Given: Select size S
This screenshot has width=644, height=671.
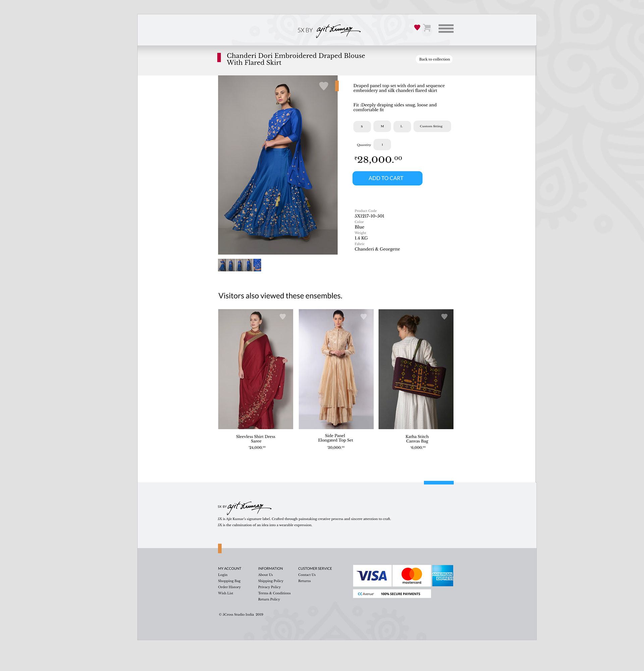Looking at the screenshot, I should 362,126.
